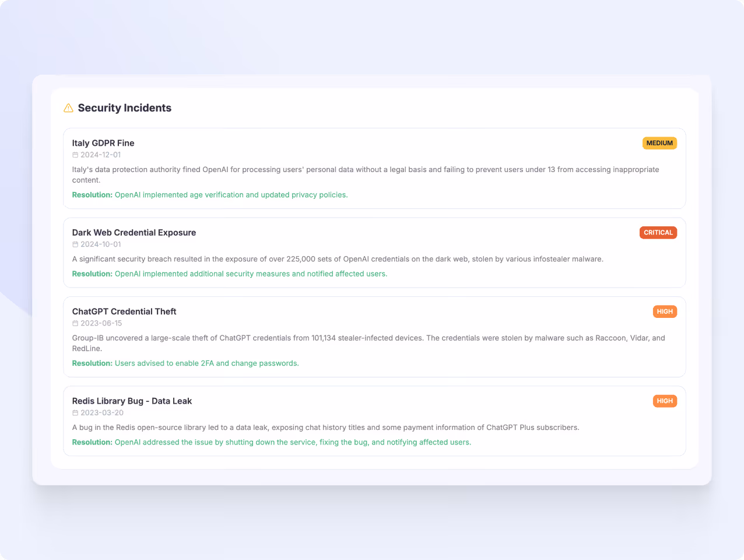Screen dimensions: 744x560
Task: Click the calendar icon next to 2024-10-01
Action: 75,244
